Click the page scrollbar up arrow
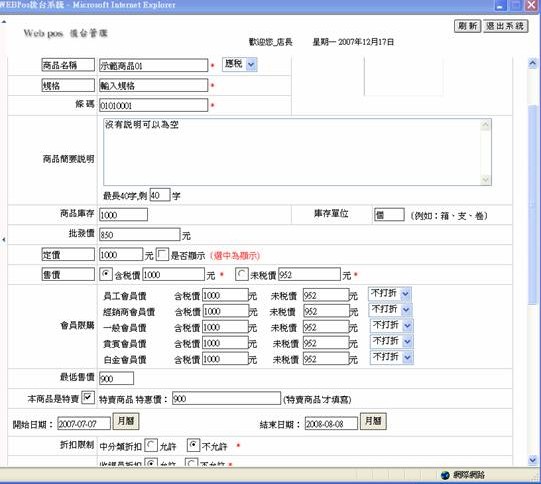Image resolution: width=541 pixels, height=484 pixels. pos(533,63)
